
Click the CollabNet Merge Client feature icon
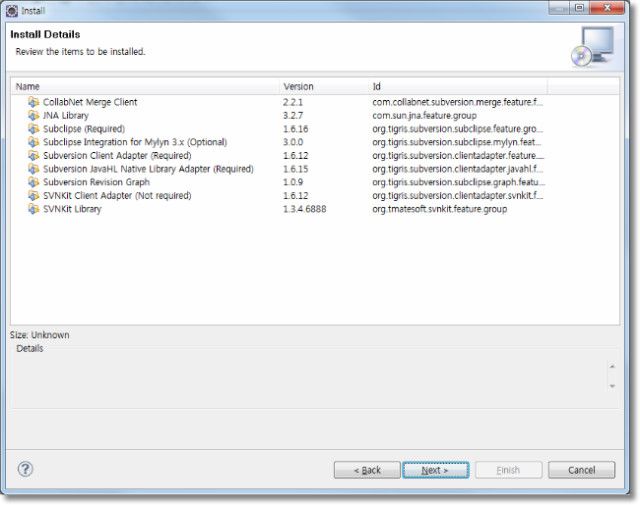click(x=33, y=102)
